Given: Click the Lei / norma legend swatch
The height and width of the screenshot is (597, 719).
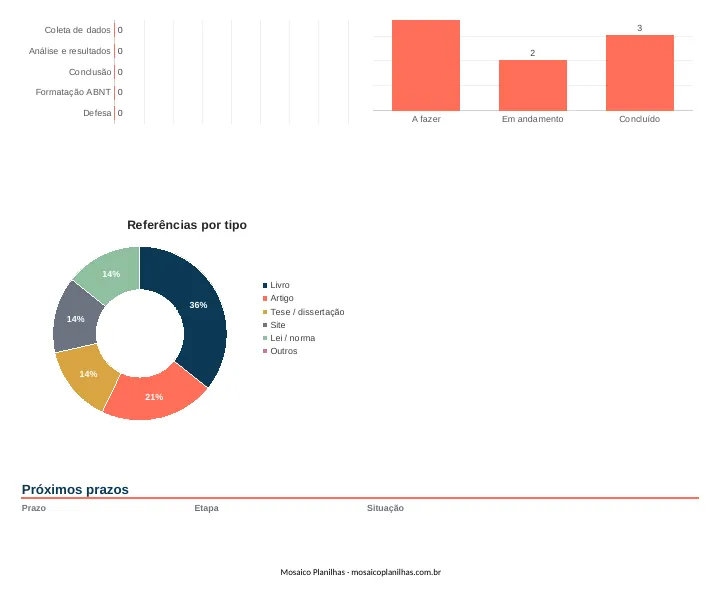Looking at the screenshot, I should [265, 338].
